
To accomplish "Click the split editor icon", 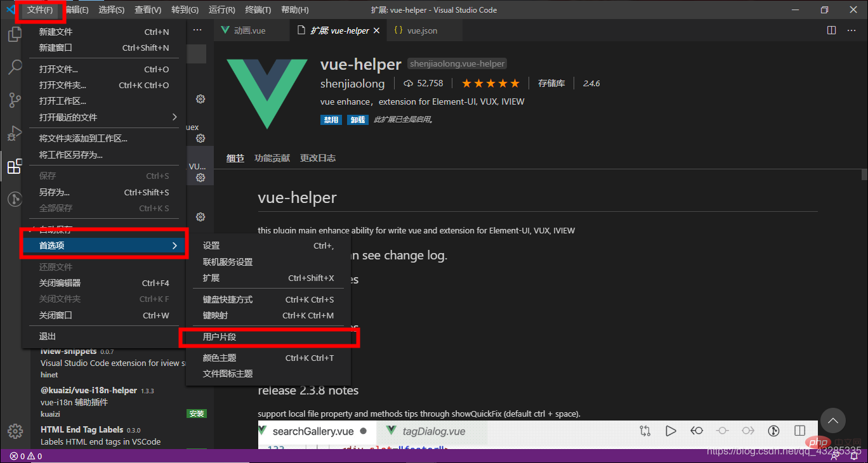I will [x=831, y=30].
